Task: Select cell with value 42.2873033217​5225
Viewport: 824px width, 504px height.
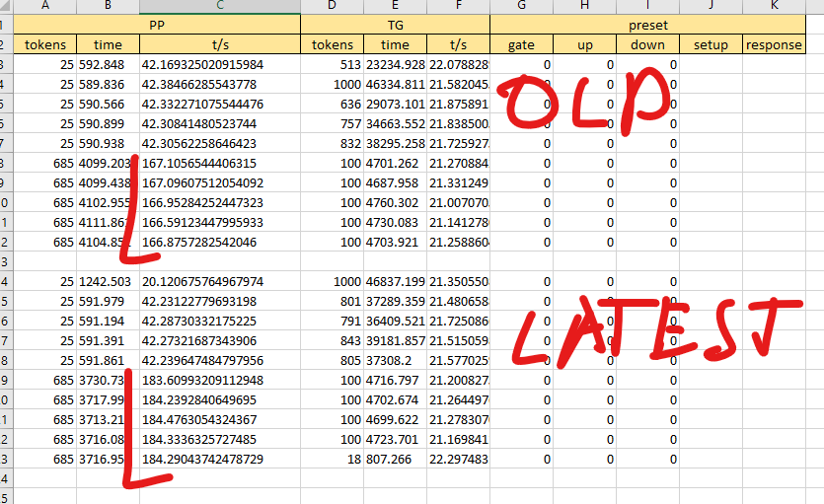Action: coord(220,321)
